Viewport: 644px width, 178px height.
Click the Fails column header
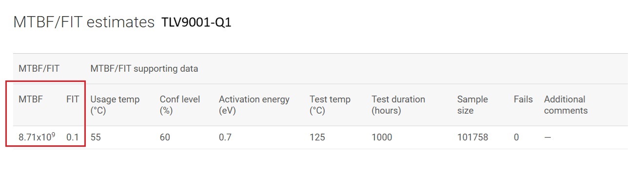coord(523,99)
